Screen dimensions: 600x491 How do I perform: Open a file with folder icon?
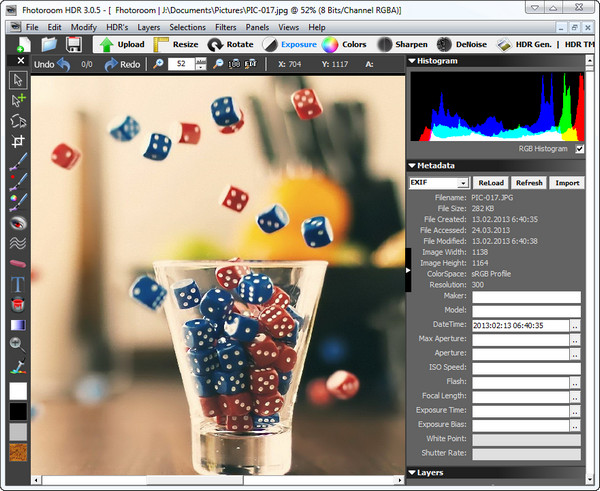[49, 45]
